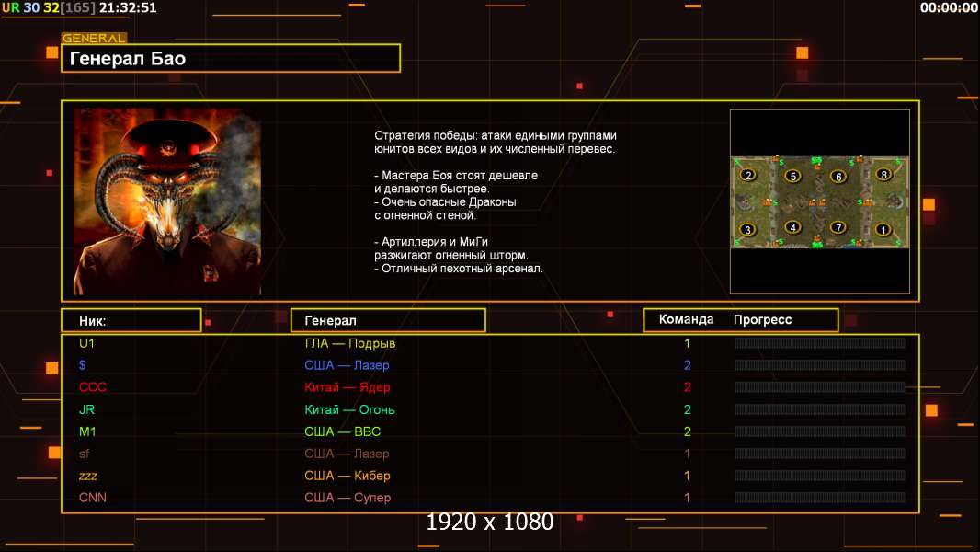Select the 'Генерал' column header

[x=388, y=321]
